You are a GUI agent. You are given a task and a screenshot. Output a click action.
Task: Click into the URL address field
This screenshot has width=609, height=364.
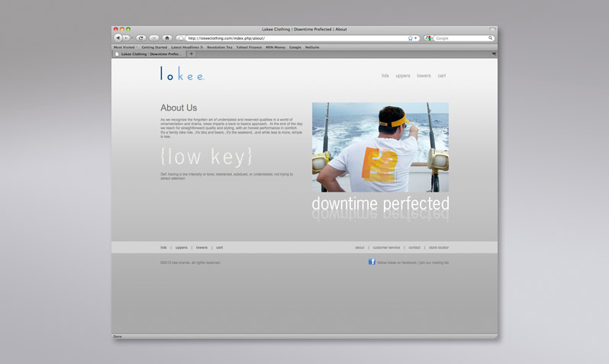point(297,38)
